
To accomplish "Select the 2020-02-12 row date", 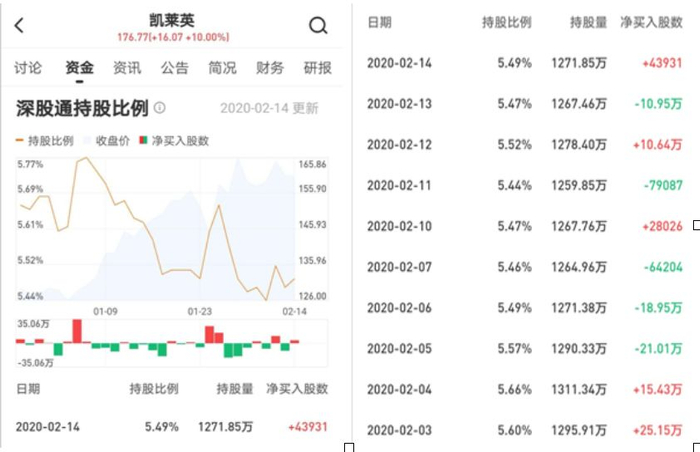I will [400, 145].
